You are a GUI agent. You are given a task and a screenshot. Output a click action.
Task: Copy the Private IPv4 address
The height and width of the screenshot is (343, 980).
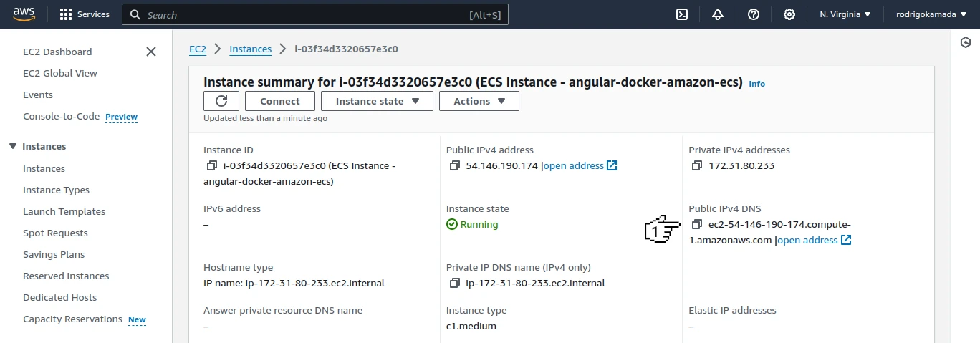tap(697, 166)
